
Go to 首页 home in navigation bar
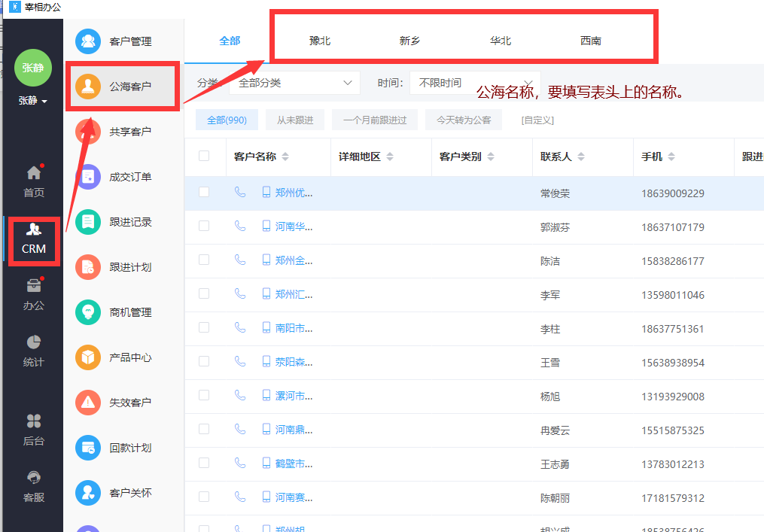(x=34, y=181)
